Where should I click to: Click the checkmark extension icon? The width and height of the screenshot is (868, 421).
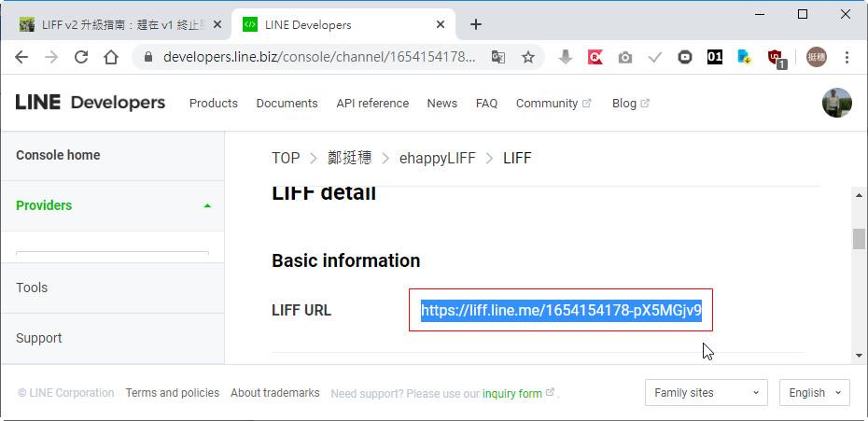point(655,57)
